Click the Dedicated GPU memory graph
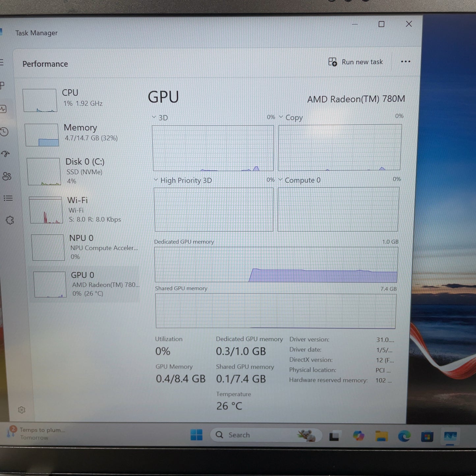The image size is (476, 476). (x=276, y=265)
